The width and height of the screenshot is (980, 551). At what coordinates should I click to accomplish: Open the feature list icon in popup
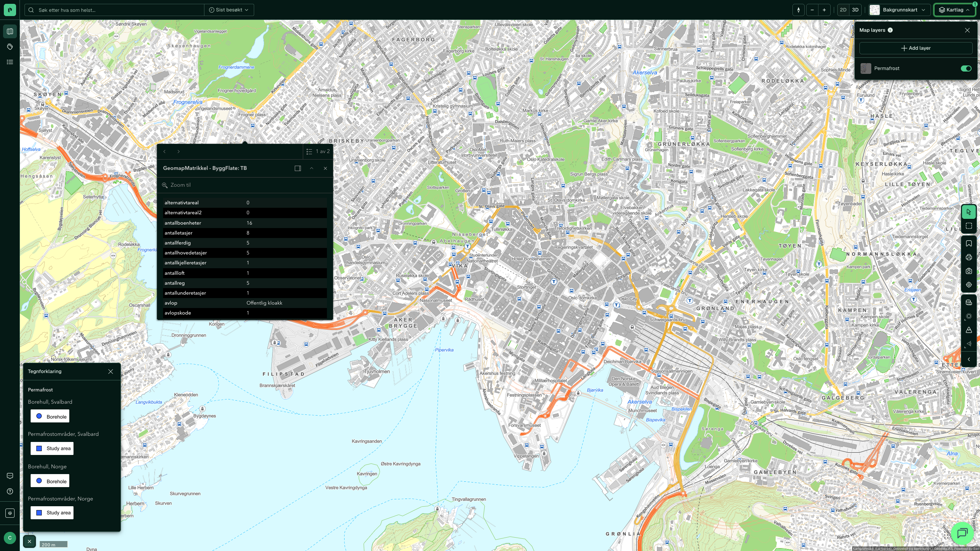(309, 152)
